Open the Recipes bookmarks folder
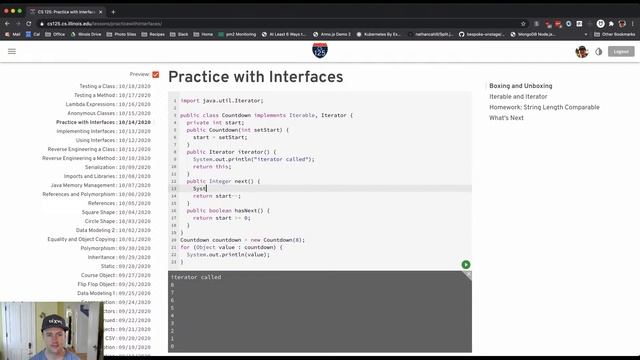Viewport: 640px width, 360px height. click(153, 34)
